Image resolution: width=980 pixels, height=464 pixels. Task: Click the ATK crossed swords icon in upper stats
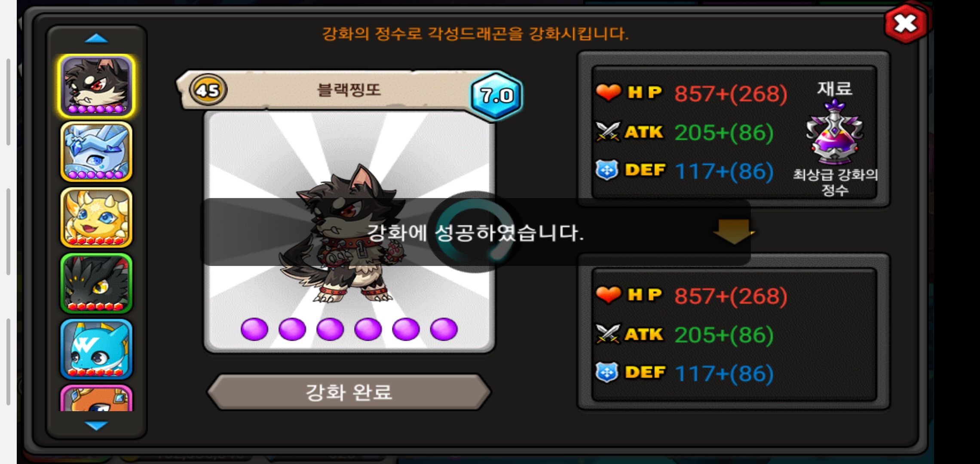(x=608, y=131)
